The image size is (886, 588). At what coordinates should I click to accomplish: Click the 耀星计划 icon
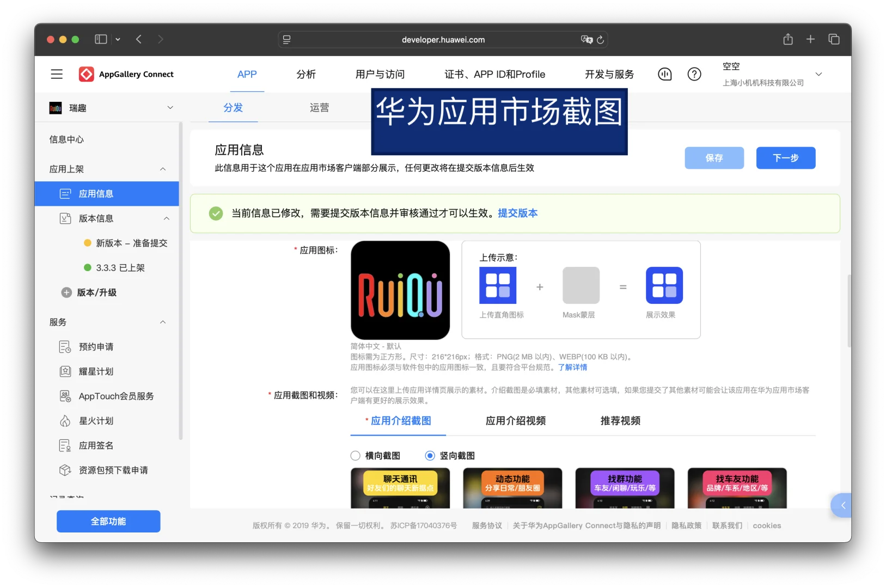click(x=65, y=371)
